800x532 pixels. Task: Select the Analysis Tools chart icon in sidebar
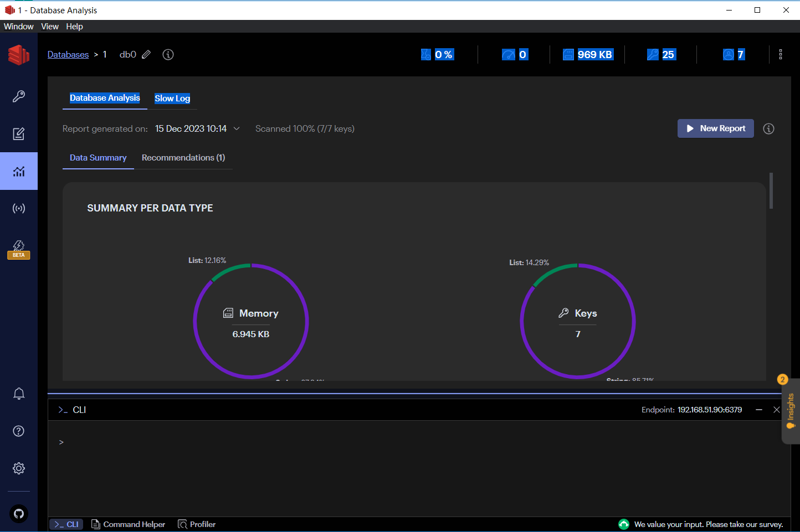click(19, 171)
